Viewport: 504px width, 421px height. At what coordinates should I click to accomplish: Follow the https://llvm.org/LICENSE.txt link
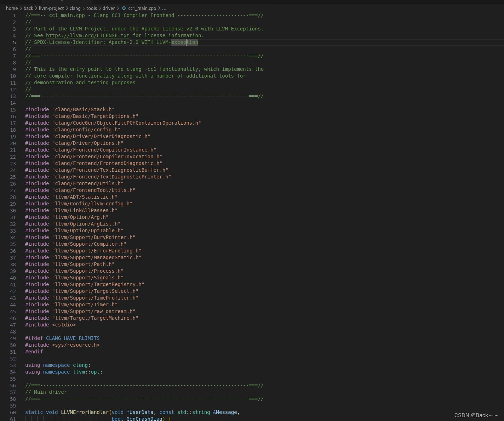(88, 35)
